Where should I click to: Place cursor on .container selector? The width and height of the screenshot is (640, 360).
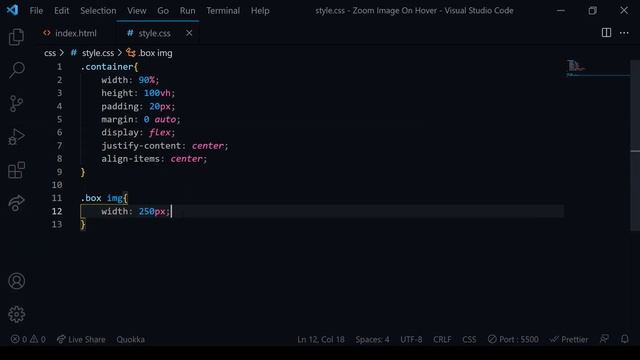click(107, 67)
